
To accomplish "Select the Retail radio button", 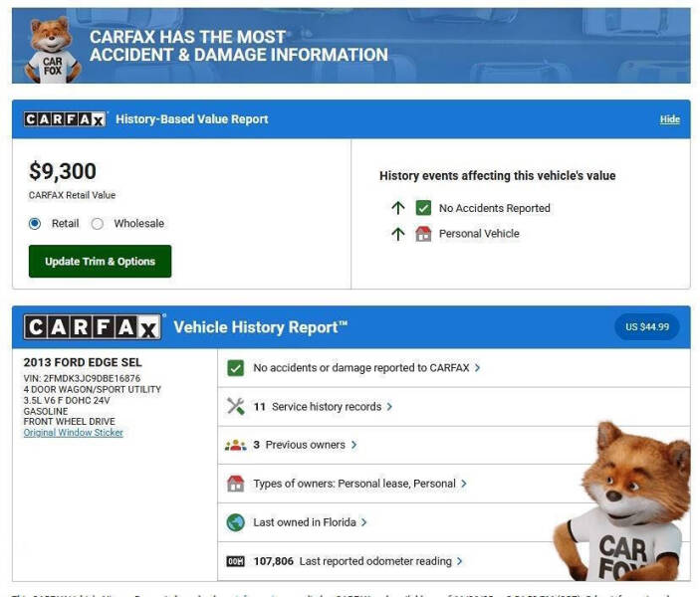I will 36,224.
